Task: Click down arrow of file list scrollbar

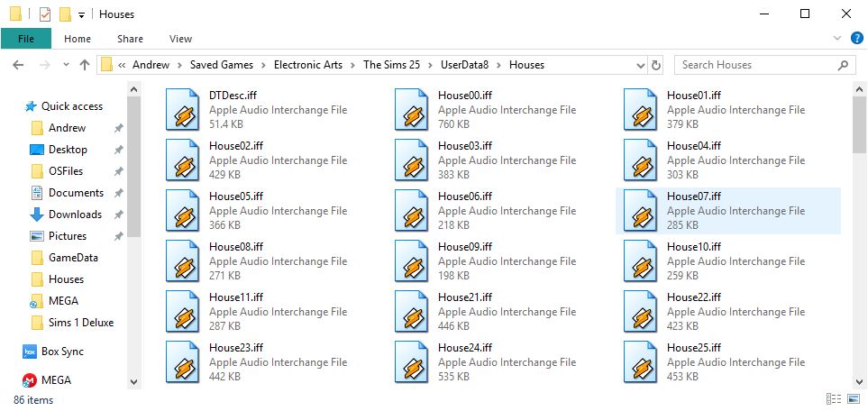Action: [859, 381]
